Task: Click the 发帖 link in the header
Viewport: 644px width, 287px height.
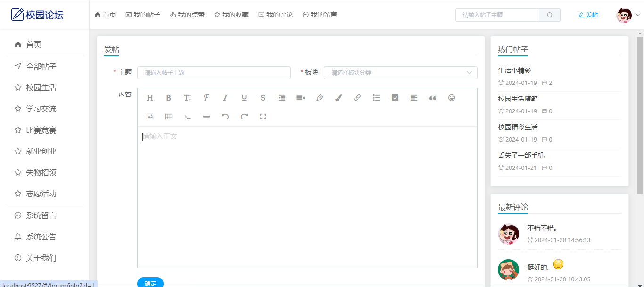Action: [x=588, y=15]
